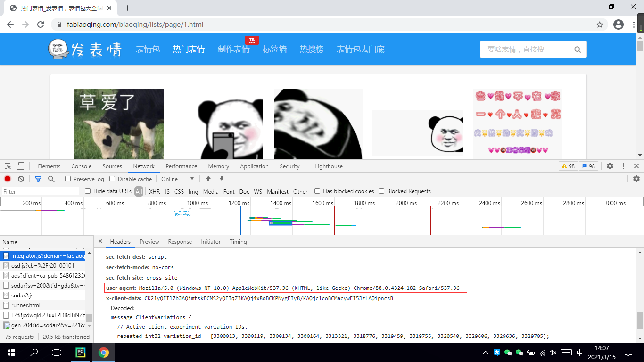Screen dimensions: 644x362
Task: Open DevTools settings with the gear icon
Action: [x=610, y=166]
